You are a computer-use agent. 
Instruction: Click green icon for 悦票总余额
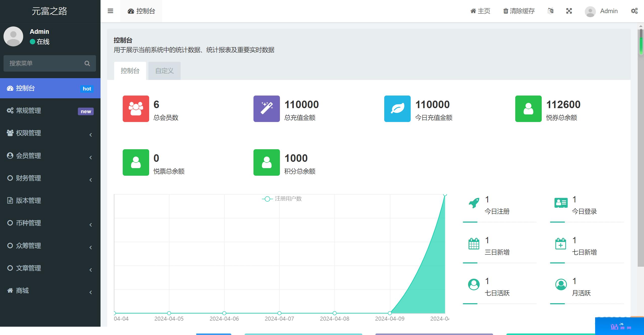click(x=136, y=162)
